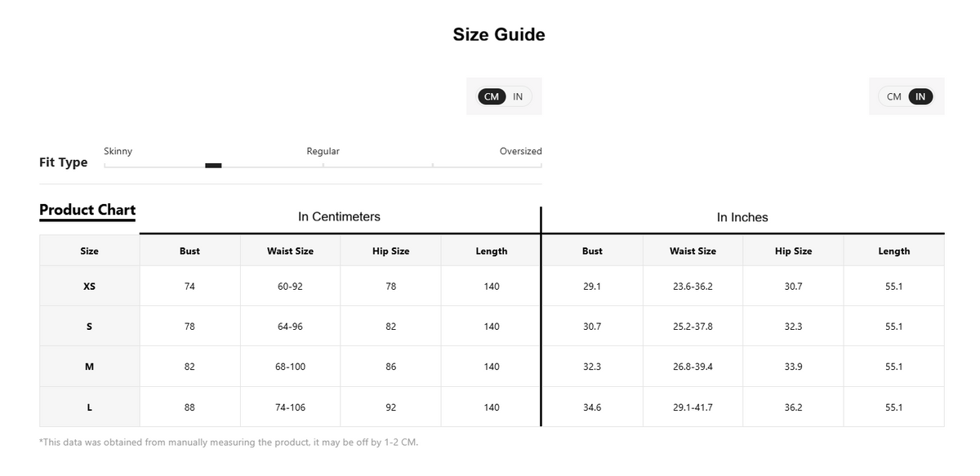Select IN in the left unit toggle
Viewport: 980px width, 476px height.
[518, 96]
